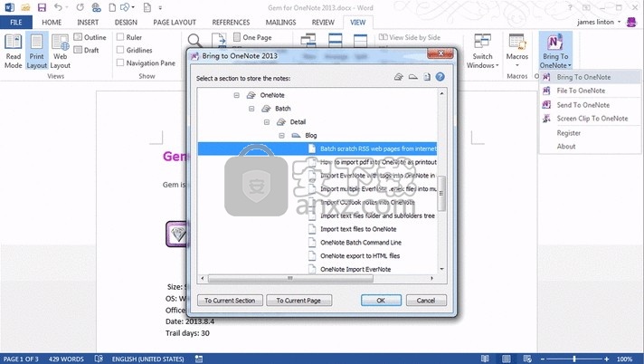Click the Macros ribbon icon
The width and height of the screenshot is (644, 364).
click(516, 43)
